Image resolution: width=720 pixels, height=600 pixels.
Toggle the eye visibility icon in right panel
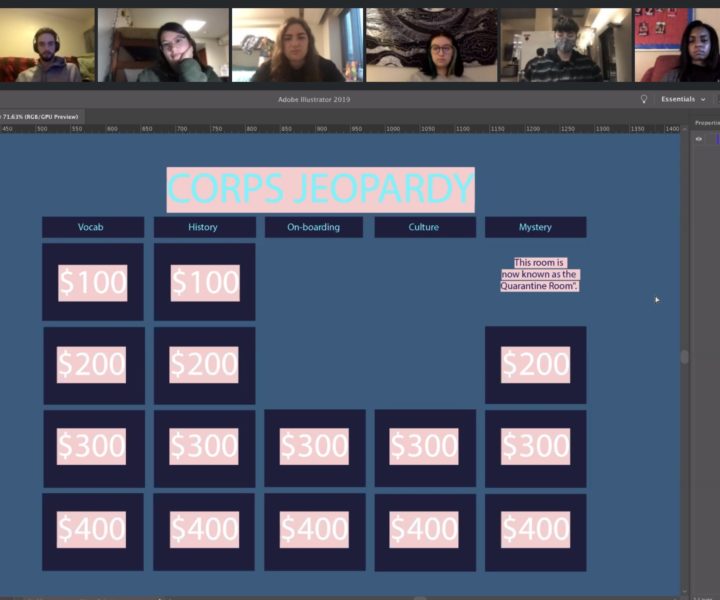coord(699,139)
